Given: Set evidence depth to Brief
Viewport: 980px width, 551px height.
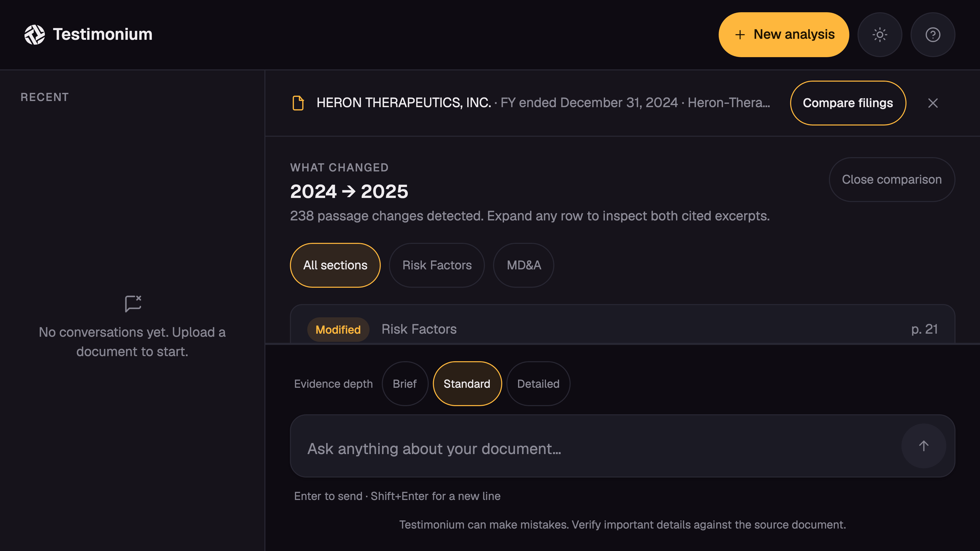Looking at the screenshot, I should (405, 384).
